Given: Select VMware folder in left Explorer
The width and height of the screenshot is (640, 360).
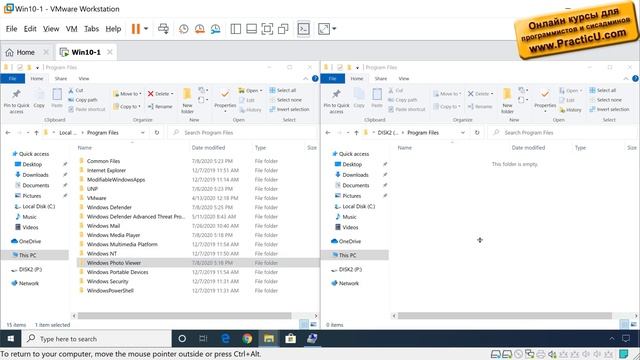Looking at the screenshot, I should 198,198.
